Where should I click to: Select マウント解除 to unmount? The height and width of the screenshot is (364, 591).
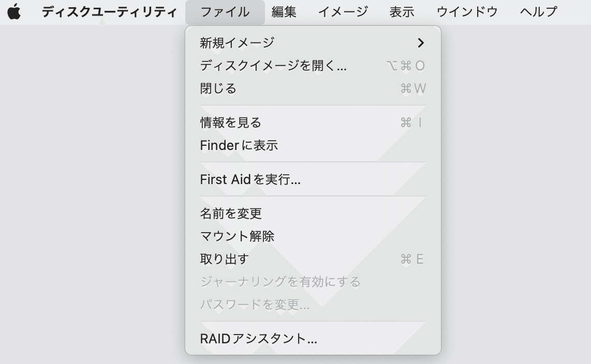237,236
